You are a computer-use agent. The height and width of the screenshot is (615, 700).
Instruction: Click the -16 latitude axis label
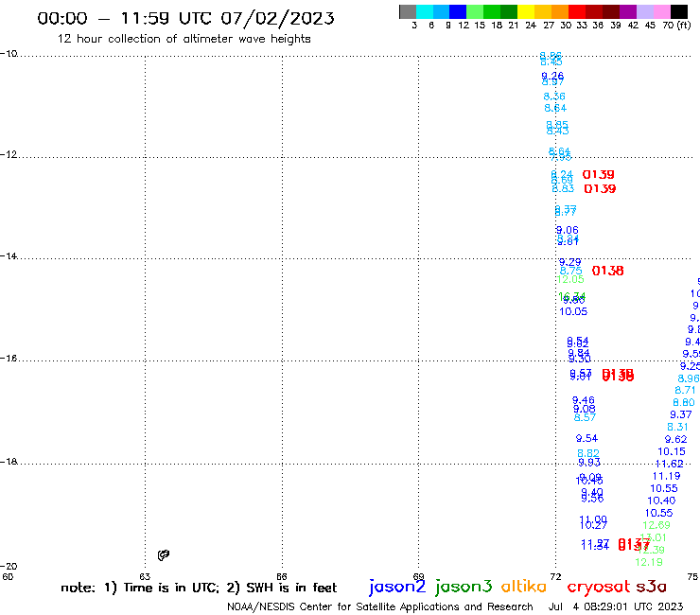[9, 359]
